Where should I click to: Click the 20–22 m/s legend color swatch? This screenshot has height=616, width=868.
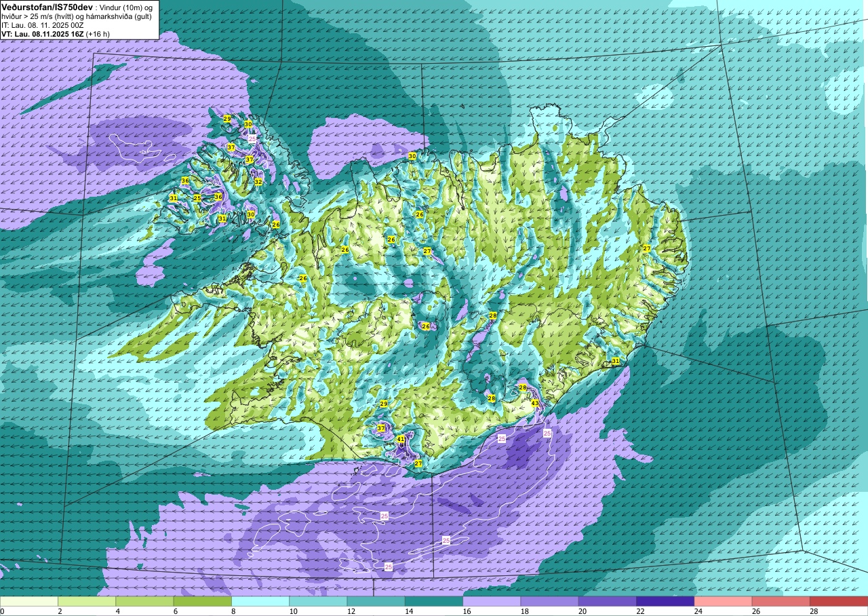pyautogui.click(x=608, y=601)
